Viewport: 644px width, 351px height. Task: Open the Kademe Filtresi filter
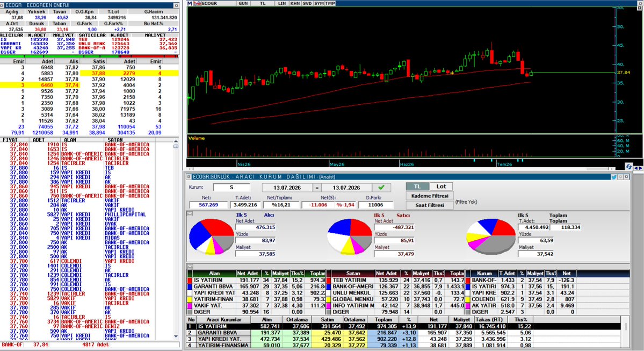[430, 196]
